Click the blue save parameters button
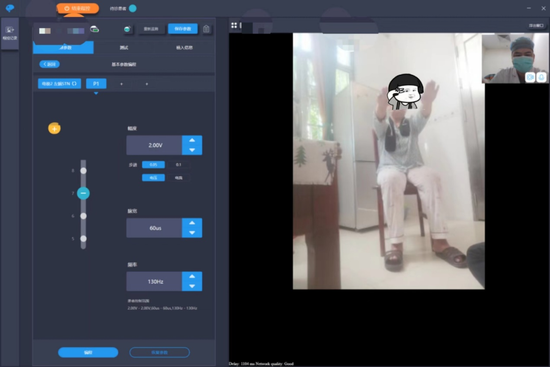The image size is (550, 367). click(x=183, y=29)
